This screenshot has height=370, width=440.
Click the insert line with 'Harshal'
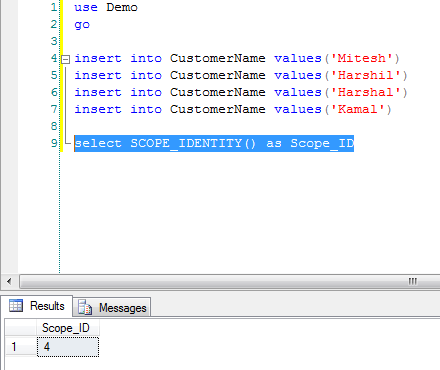click(241, 92)
